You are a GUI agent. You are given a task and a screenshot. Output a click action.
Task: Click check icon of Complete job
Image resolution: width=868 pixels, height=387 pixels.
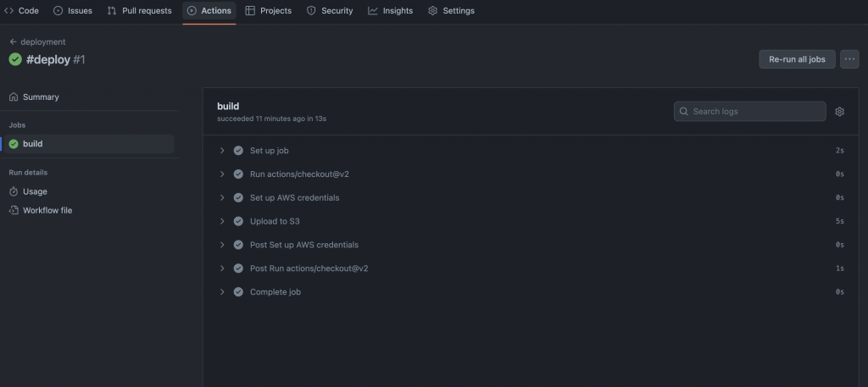pyautogui.click(x=238, y=292)
